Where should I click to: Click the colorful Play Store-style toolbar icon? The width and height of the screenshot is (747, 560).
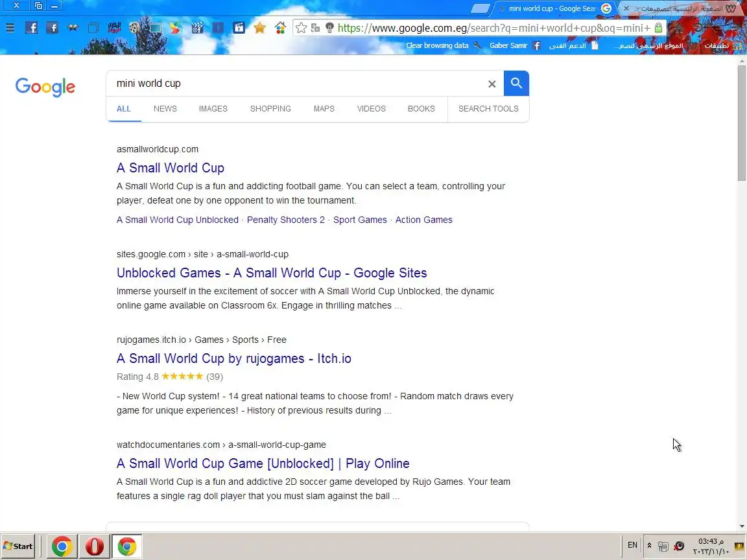coord(176,28)
